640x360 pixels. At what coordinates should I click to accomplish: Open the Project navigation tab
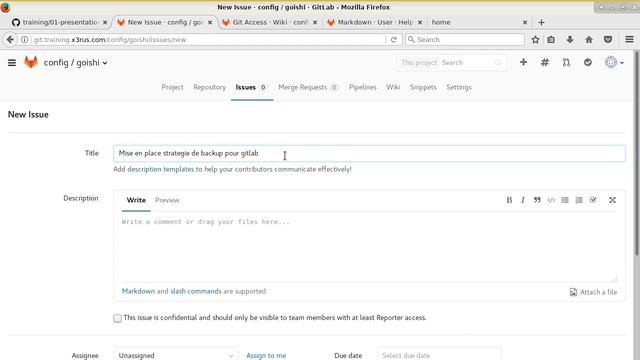172,87
